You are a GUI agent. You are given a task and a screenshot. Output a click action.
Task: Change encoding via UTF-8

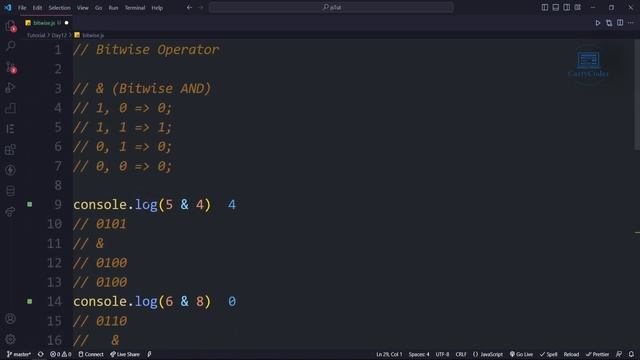442,354
